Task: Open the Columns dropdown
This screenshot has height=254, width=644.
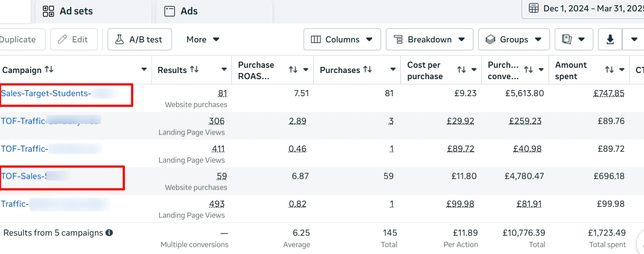Action: click(342, 39)
